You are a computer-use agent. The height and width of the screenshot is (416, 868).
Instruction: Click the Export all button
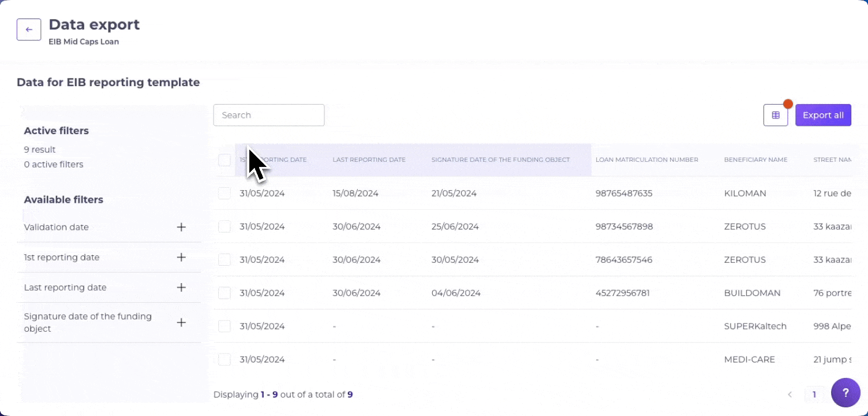[x=823, y=114]
